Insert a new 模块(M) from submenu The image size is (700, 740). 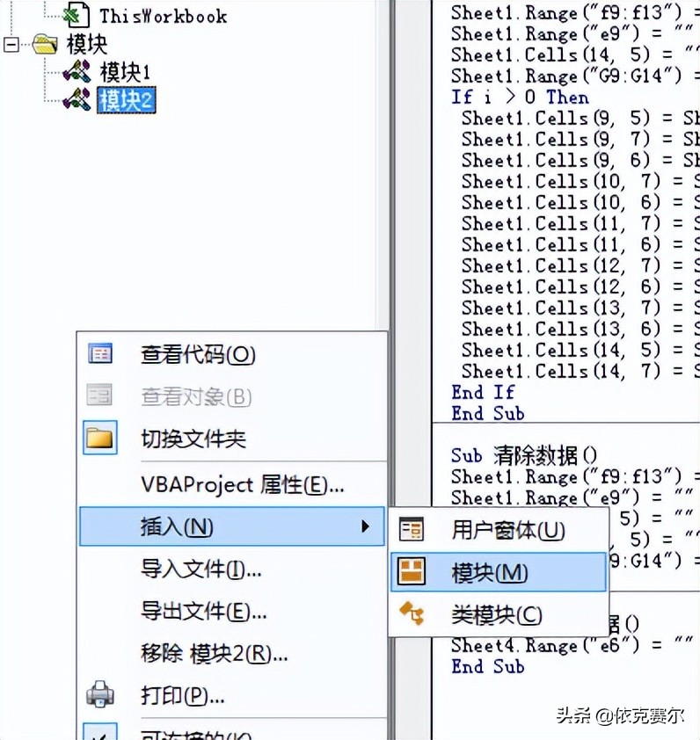(x=499, y=572)
